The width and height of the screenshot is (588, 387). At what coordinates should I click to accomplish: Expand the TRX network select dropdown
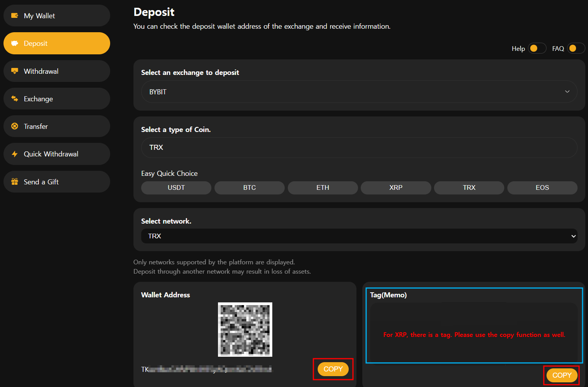359,236
